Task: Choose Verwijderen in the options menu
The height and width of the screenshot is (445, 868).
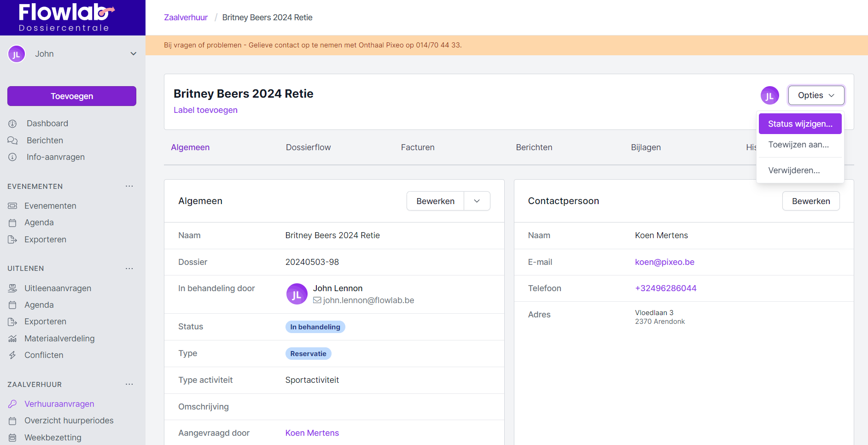Action: coord(794,170)
